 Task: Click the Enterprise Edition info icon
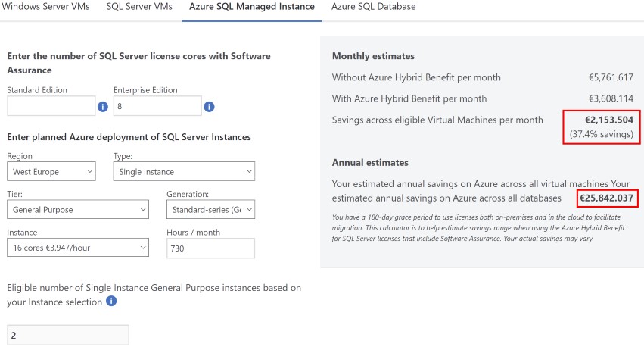tap(210, 107)
